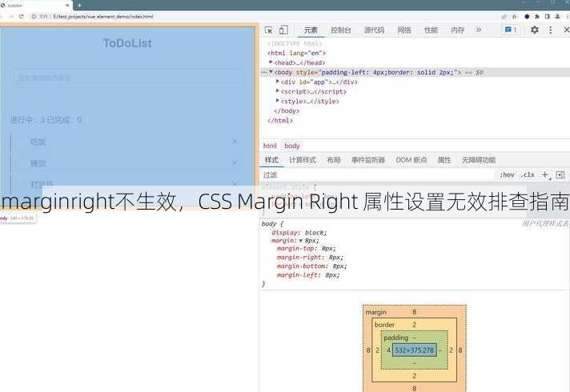Open the DevTools three-dot menu
This screenshot has height=392, width=570.
550,30
